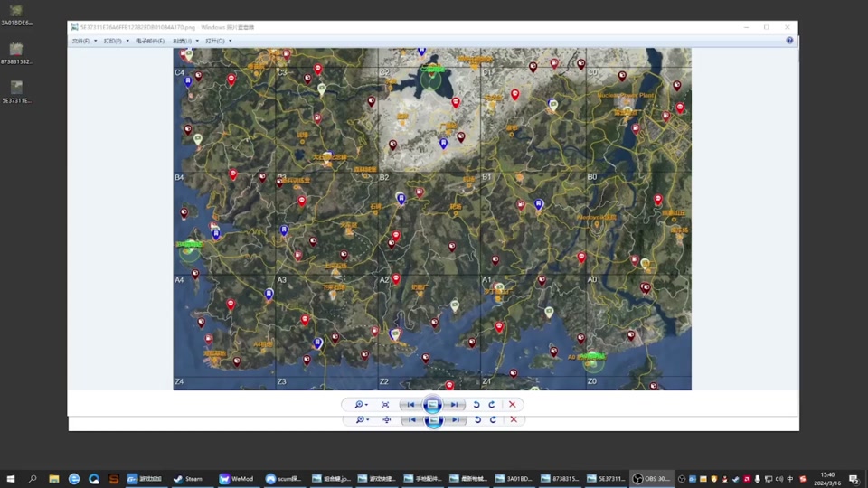Viewport: 868px width, 488px height.
Task: Open the 电子邮件(E) menu
Action: (150, 41)
